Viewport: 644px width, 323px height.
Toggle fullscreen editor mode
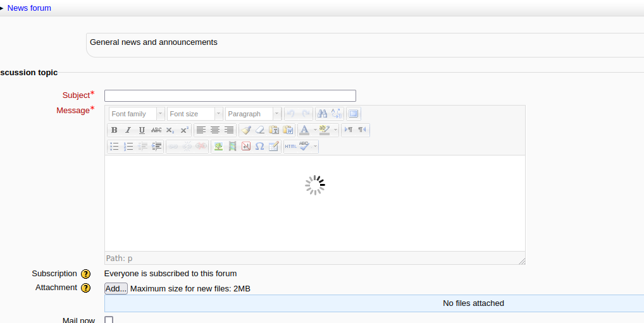point(354,114)
